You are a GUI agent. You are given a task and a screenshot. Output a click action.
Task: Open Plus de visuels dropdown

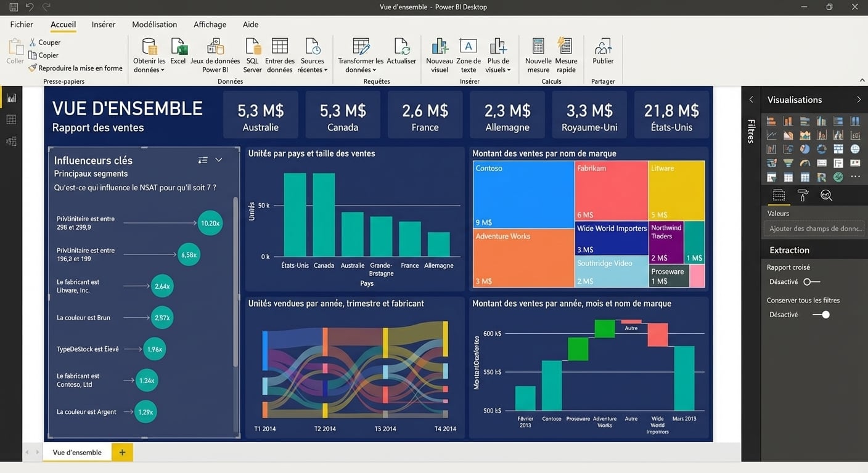(x=498, y=55)
